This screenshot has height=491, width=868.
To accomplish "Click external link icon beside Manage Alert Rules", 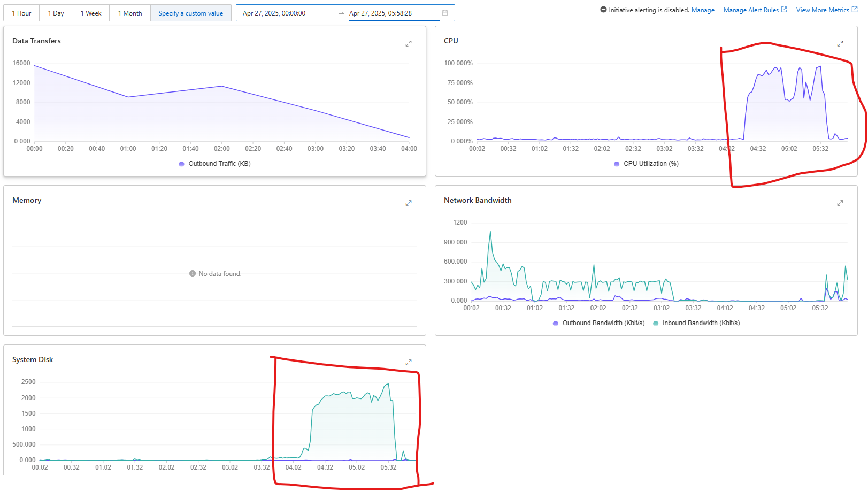I will (x=784, y=10).
